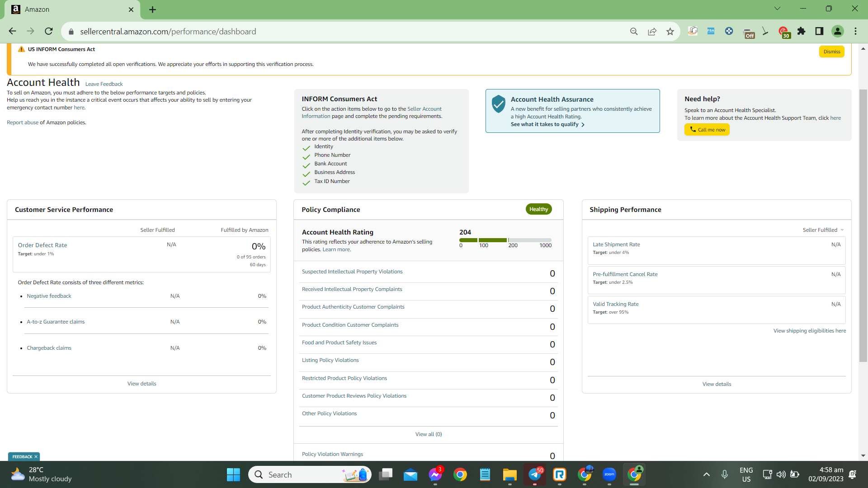The image size is (868, 488).
Task: Open Task View in the taskbar
Action: pyautogui.click(x=386, y=474)
